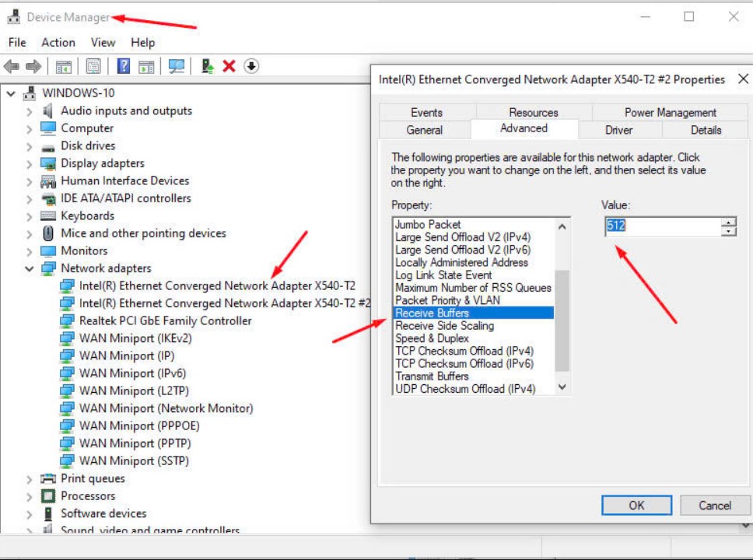Image resolution: width=753 pixels, height=560 pixels.
Task: Click the Mice and pointing devices icon
Action: pos(48,233)
